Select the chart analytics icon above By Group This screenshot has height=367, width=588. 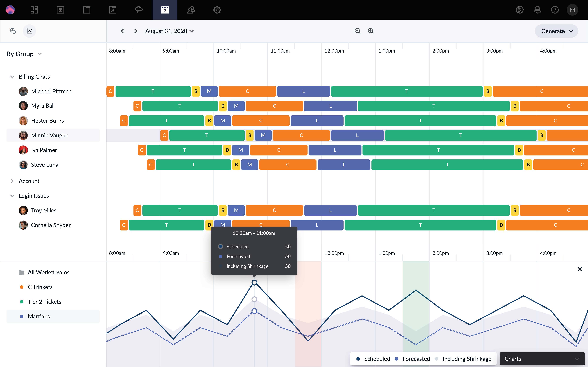(29, 31)
